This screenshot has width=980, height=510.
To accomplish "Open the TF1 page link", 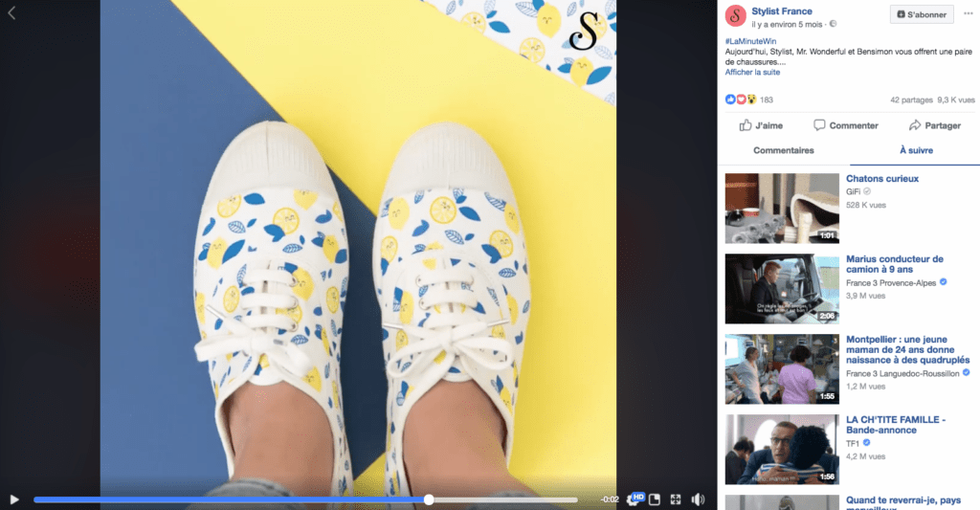I will coord(853,444).
